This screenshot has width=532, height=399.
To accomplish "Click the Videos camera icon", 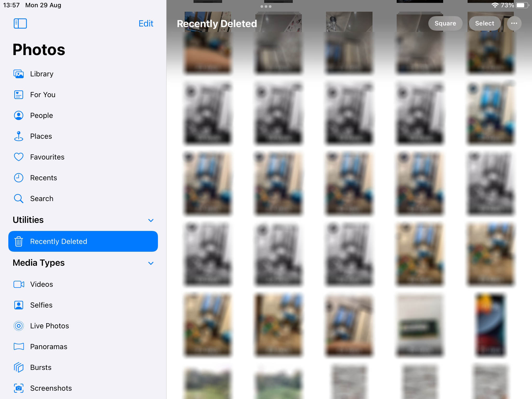I will point(19,284).
